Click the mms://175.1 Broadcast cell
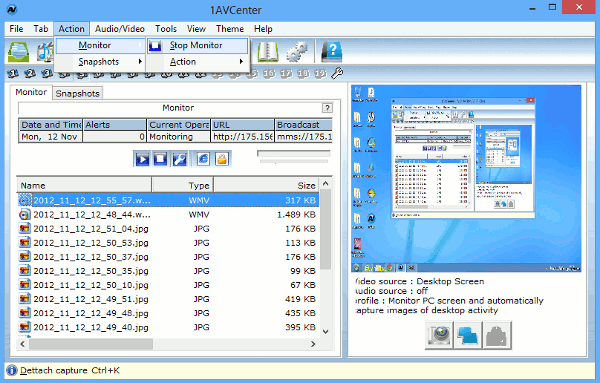600x383 pixels. [304, 137]
